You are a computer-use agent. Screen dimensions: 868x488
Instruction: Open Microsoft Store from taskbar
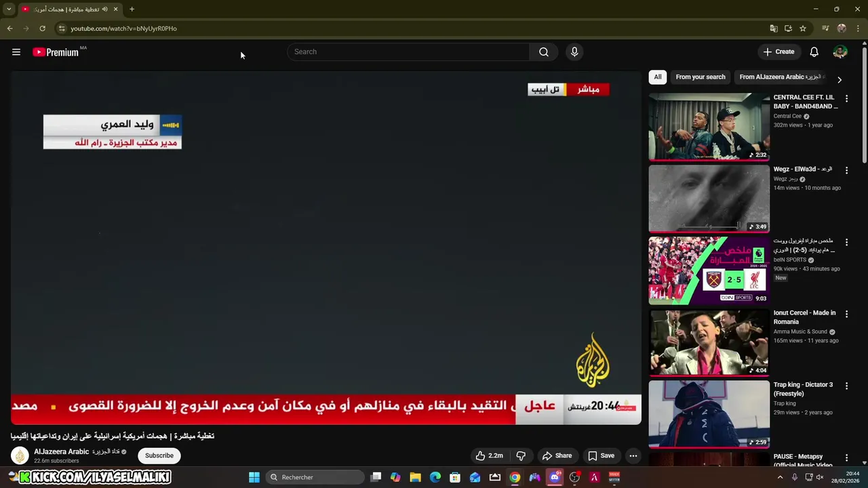(x=455, y=477)
